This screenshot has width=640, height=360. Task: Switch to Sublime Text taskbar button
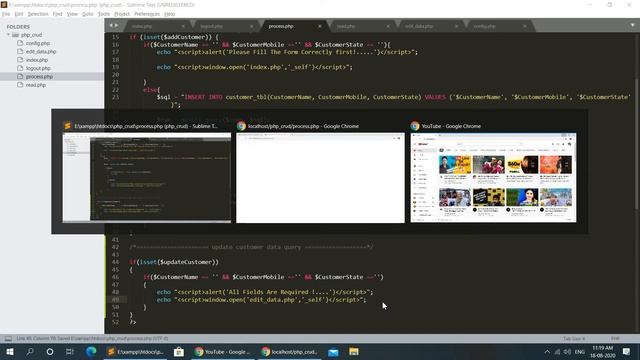point(135,351)
